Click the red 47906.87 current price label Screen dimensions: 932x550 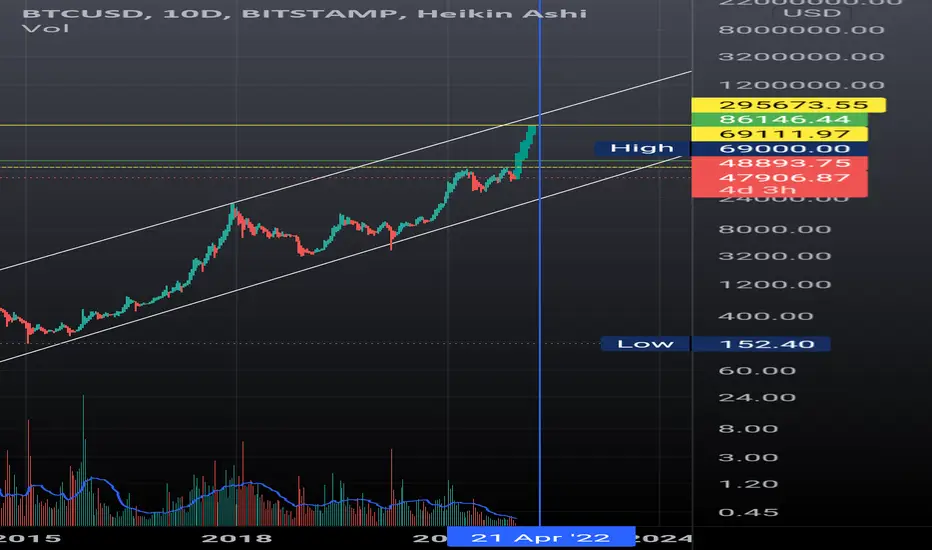779,177
